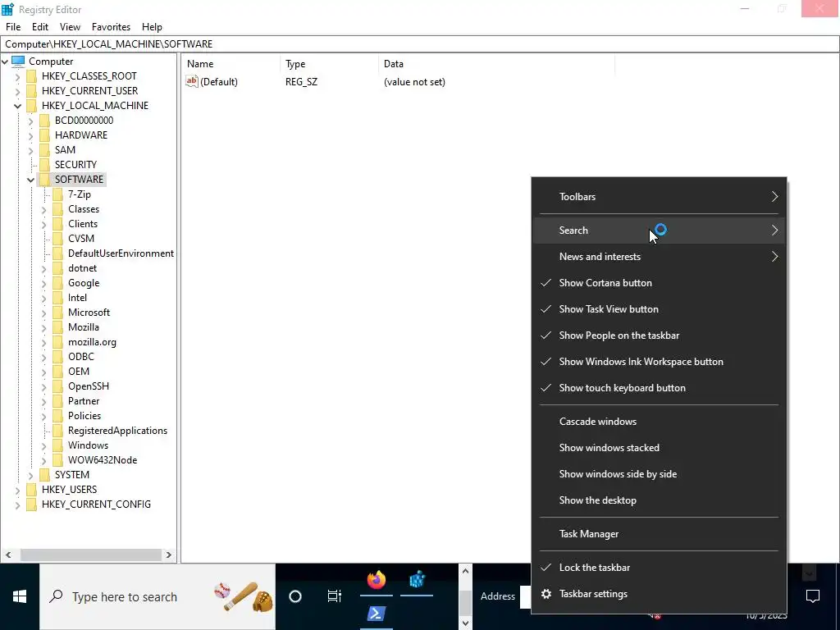Select the Google folder icon
Image resolution: width=840 pixels, height=630 pixels.
point(58,283)
